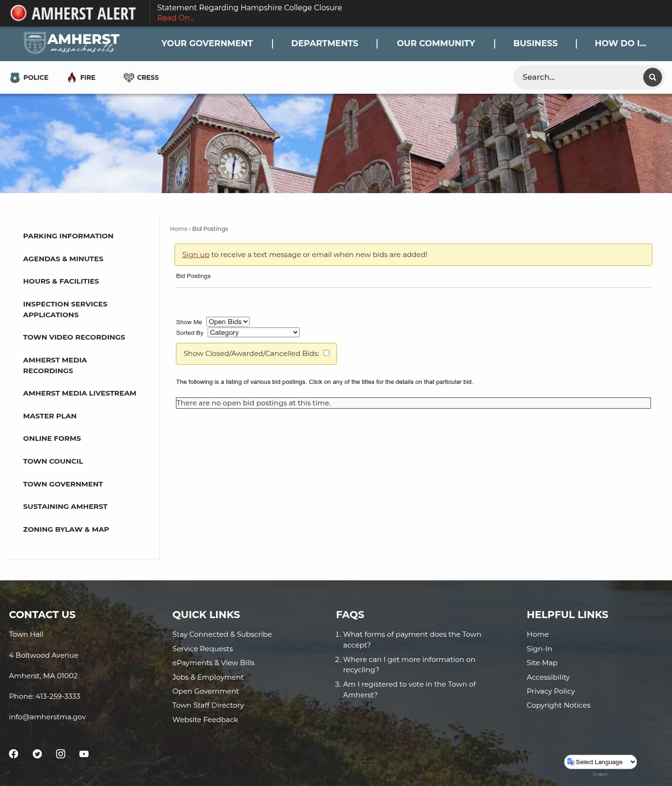This screenshot has height=786, width=672.
Task: Click the info@amherstma.gov email link
Action: 48,717
